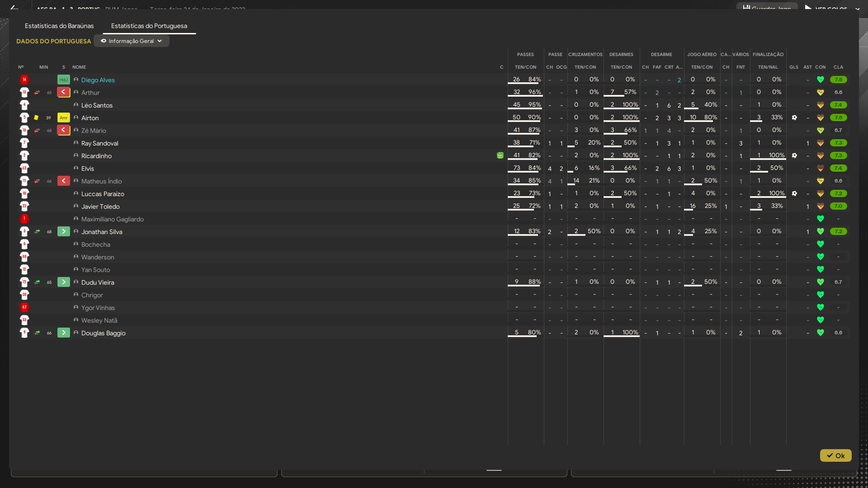Open Javier Toledo player profile link
This screenshot has height=488, width=868.
point(100,206)
